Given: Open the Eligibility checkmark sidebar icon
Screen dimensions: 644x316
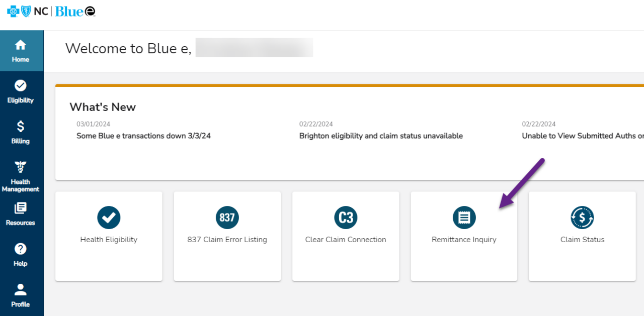Looking at the screenshot, I should pyautogui.click(x=21, y=85).
